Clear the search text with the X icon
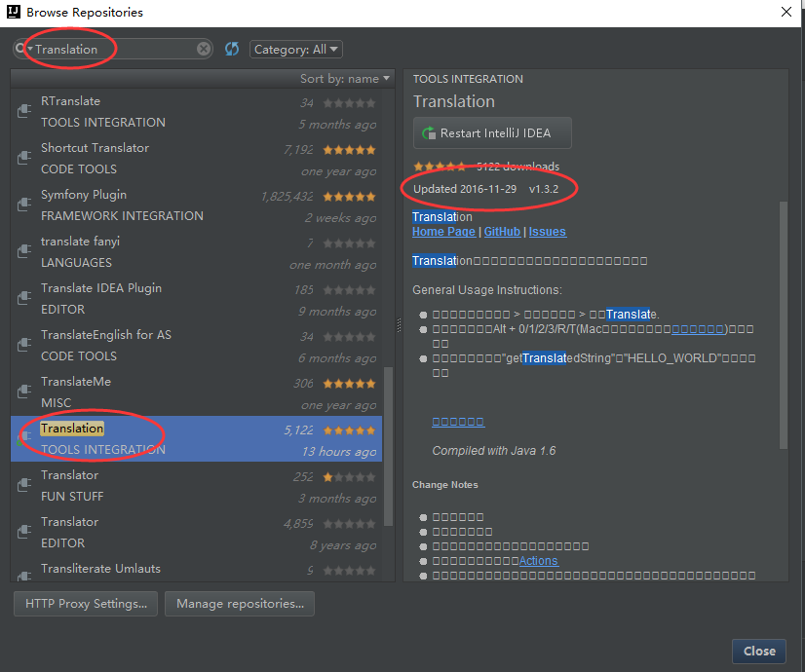 pos(204,49)
